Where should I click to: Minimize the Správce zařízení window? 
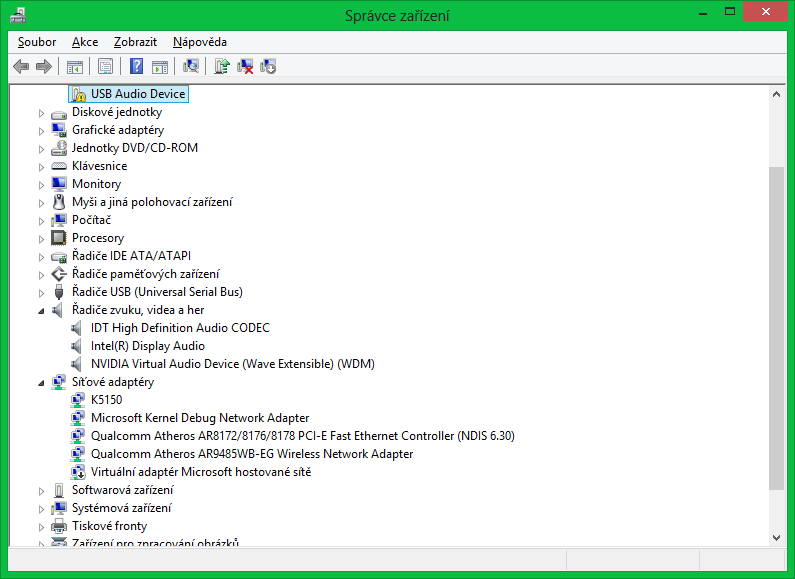[x=703, y=12]
